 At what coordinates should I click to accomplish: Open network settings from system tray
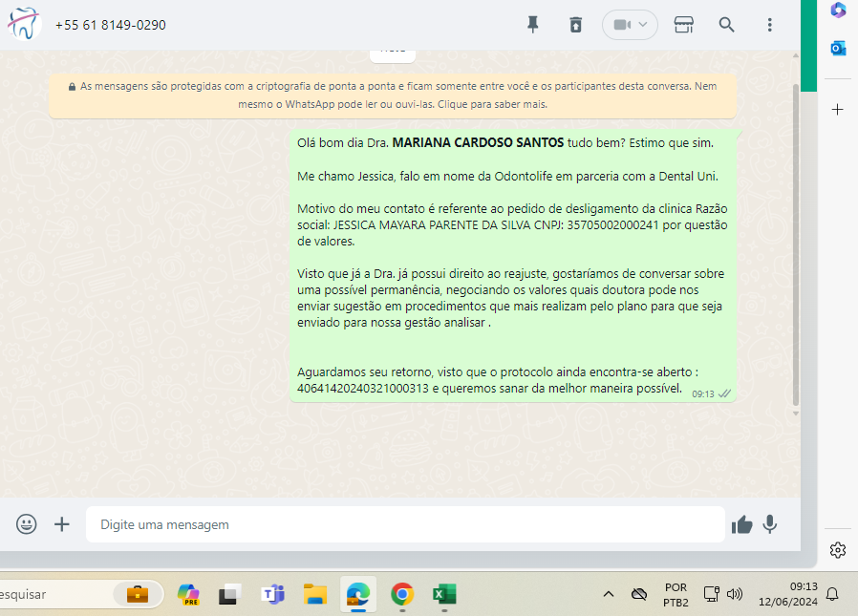(711, 594)
